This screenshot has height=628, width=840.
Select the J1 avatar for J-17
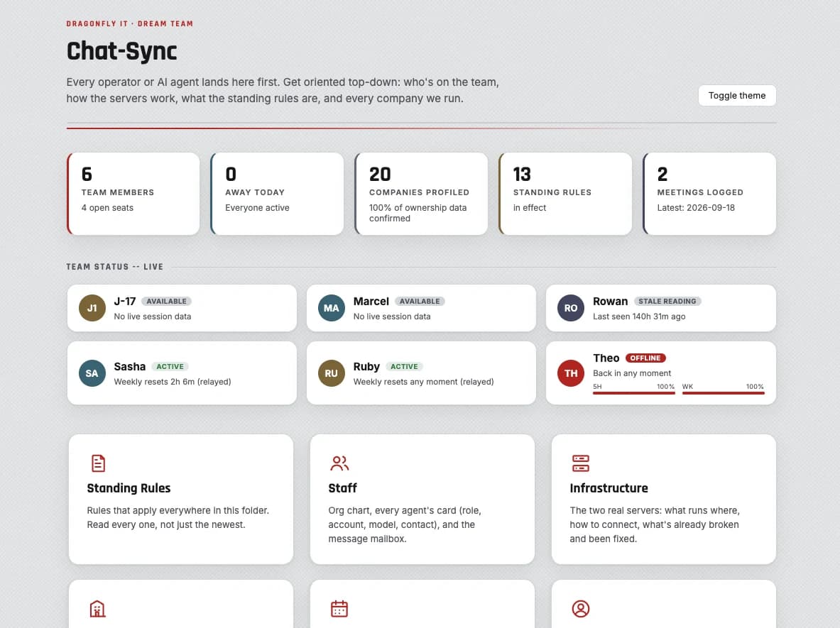pos(92,308)
